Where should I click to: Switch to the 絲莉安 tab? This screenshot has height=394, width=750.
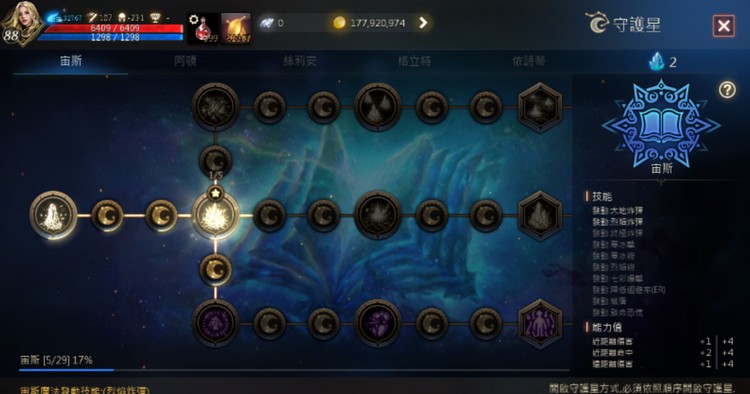[x=300, y=61]
